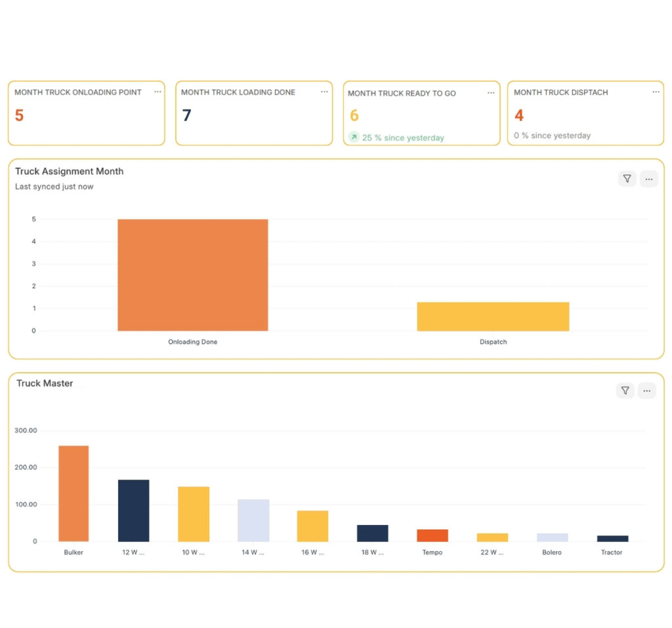This screenshot has width=672, height=628.
Task: Open options menu on Month Truck Onloading Point card
Action: coord(157,92)
